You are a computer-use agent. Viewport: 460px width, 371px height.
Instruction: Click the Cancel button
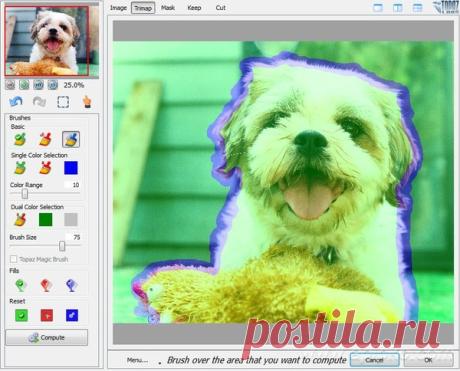click(x=374, y=360)
